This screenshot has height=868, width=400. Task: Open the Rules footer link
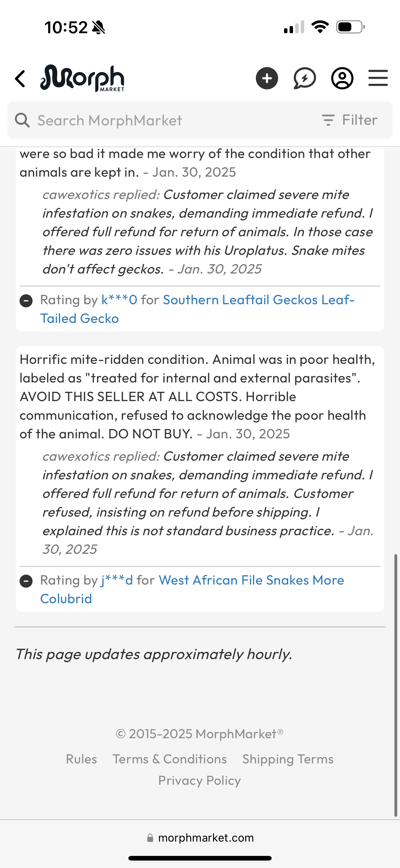[x=82, y=759]
